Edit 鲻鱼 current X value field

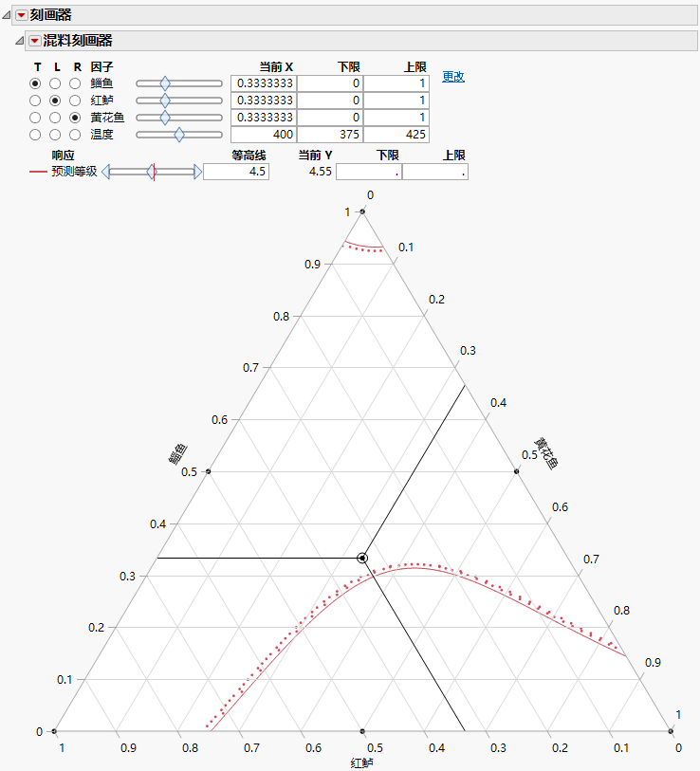tap(264, 83)
